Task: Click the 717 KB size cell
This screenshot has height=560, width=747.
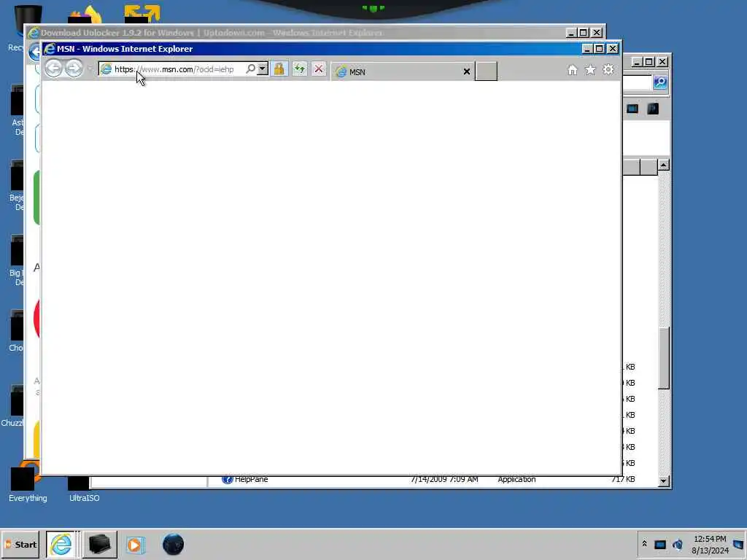Action: 623,480
